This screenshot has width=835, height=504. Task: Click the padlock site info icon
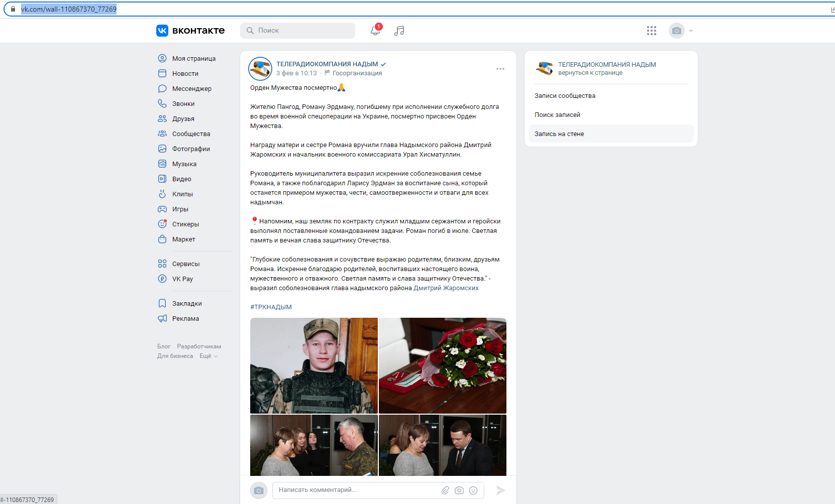pos(13,9)
